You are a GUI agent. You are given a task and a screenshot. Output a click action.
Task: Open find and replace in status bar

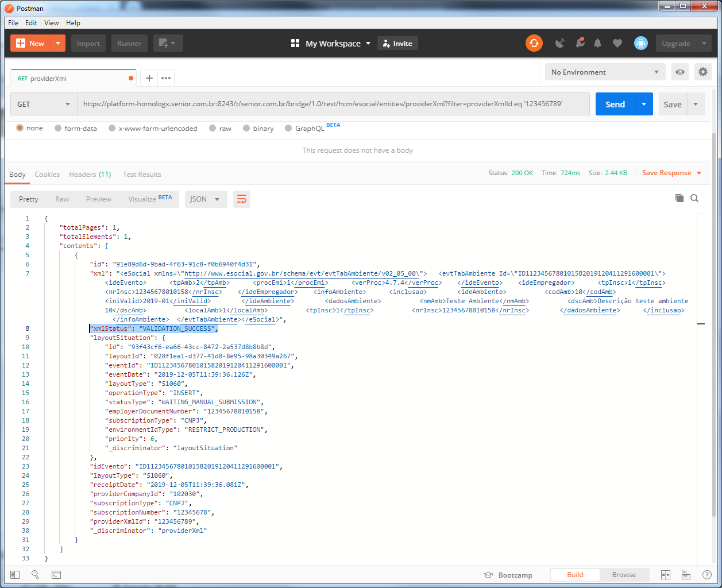coord(35,575)
